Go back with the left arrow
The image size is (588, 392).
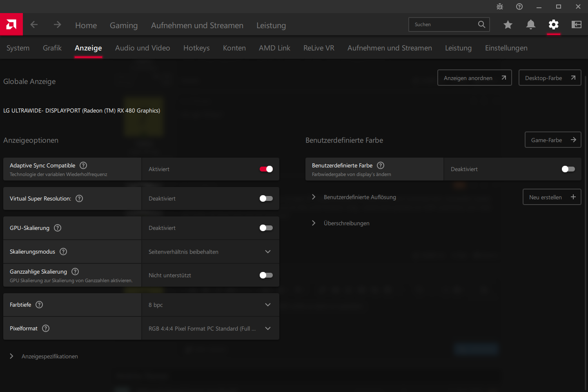(34, 24)
